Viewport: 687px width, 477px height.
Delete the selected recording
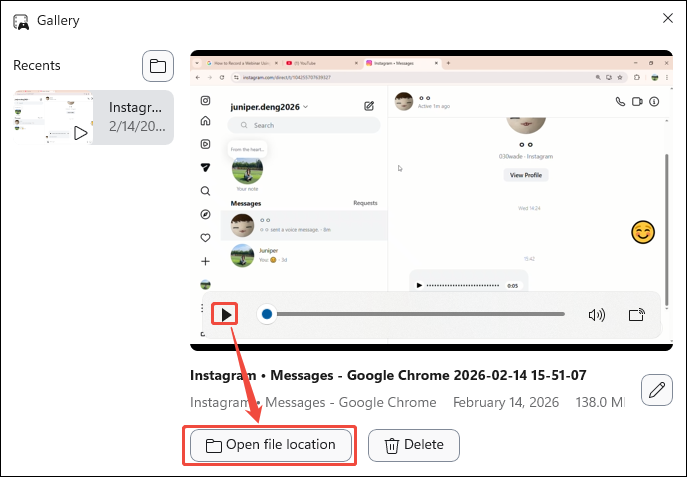(x=414, y=445)
